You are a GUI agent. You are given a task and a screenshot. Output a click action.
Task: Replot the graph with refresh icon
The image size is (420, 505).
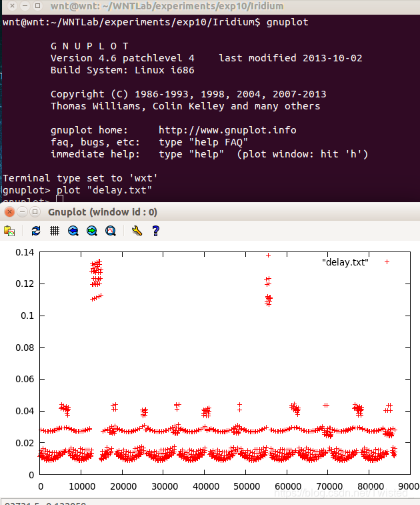click(36, 231)
